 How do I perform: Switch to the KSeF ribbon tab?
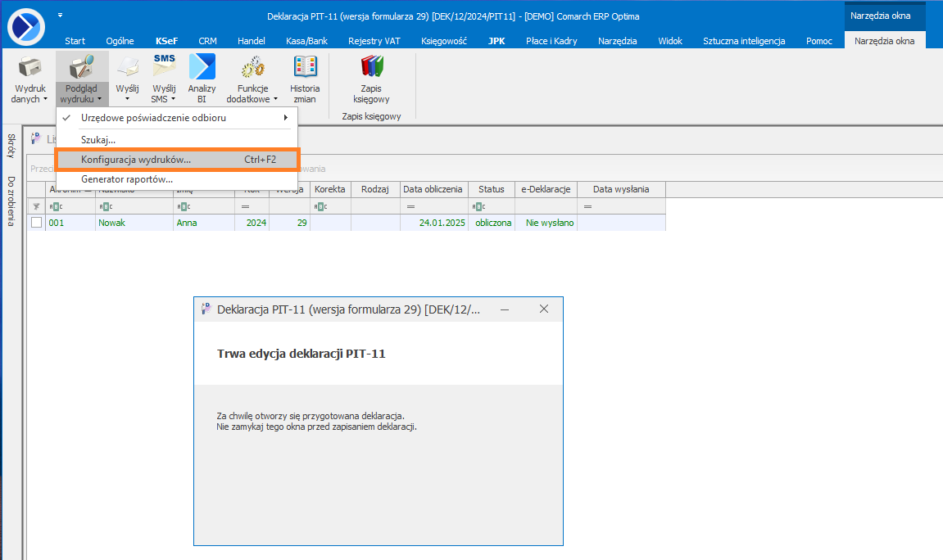pyautogui.click(x=166, y=41)
